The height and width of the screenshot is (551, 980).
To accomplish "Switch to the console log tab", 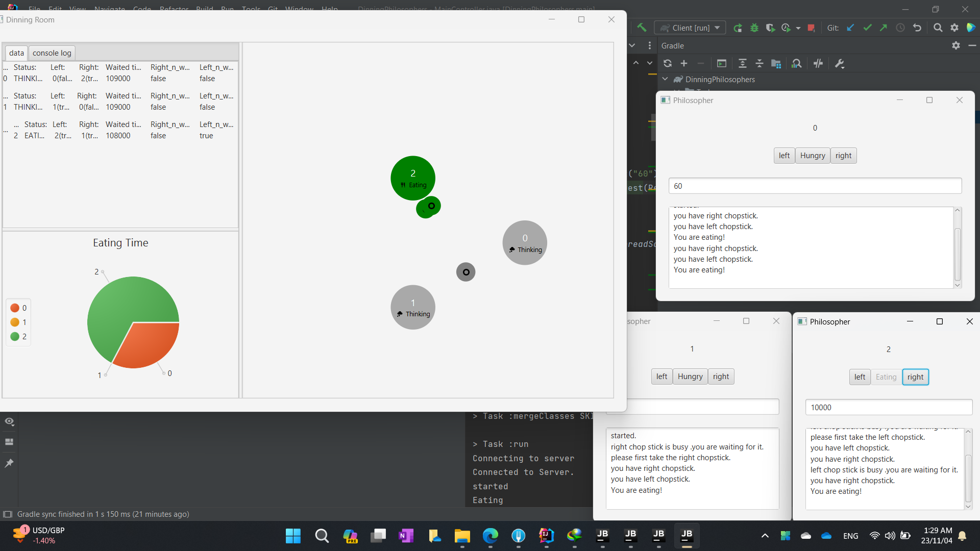I will (52, 53).
